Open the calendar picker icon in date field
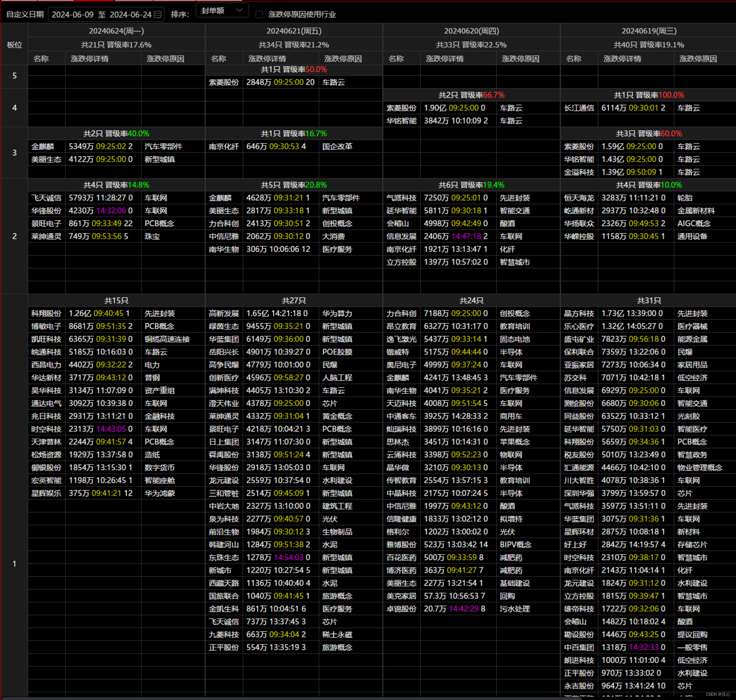The image size is (736, 700). 158,15
